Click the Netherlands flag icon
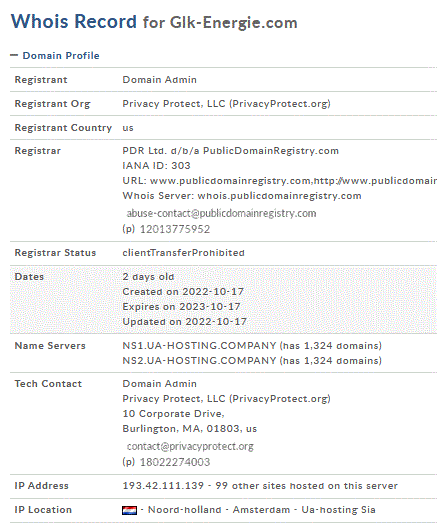 click(x=129, y=510)
